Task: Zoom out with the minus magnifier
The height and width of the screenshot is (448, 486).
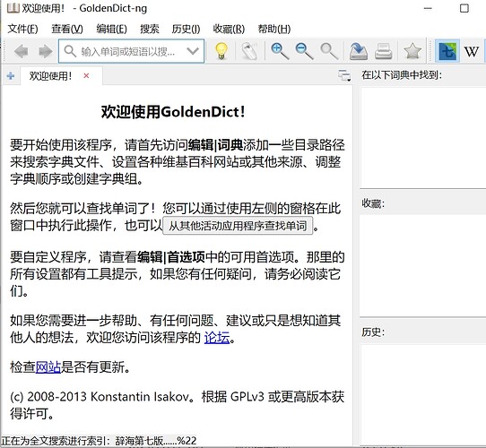Action: 304,51
